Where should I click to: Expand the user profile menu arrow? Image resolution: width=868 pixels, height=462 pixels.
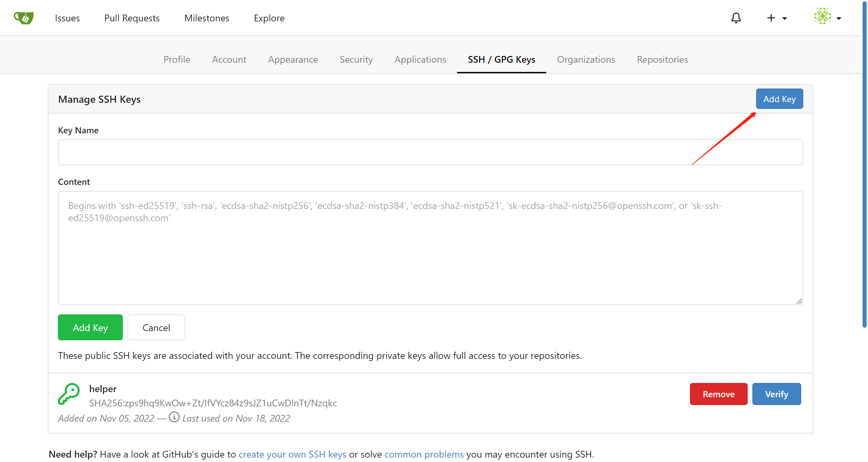839,18
